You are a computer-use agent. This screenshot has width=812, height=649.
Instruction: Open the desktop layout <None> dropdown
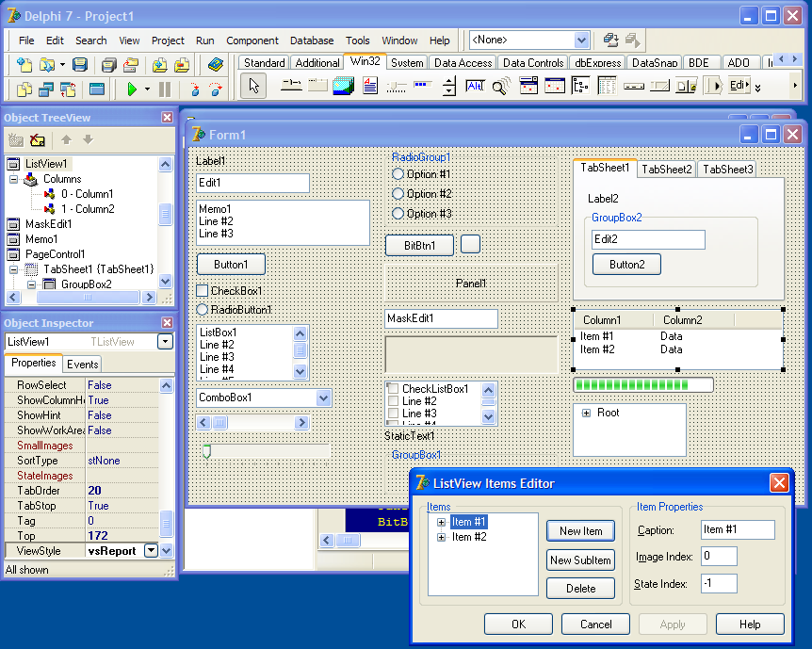581,40
